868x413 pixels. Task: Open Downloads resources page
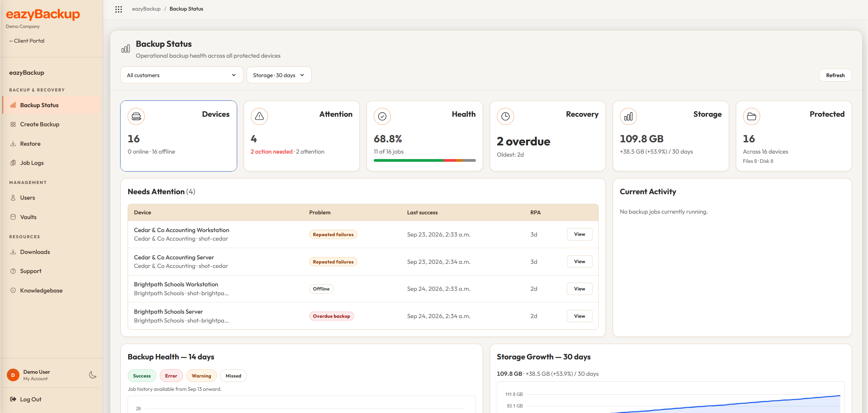point(51,252)
